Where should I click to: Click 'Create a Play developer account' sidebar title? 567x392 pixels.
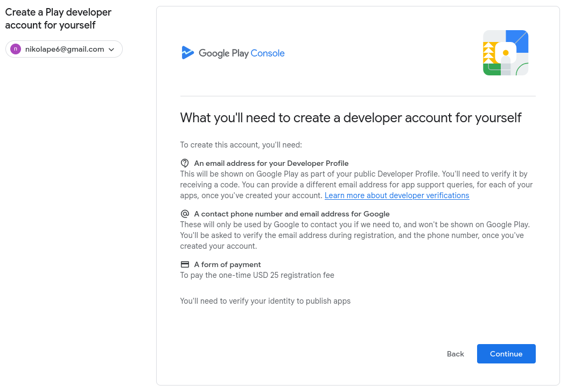58,19
